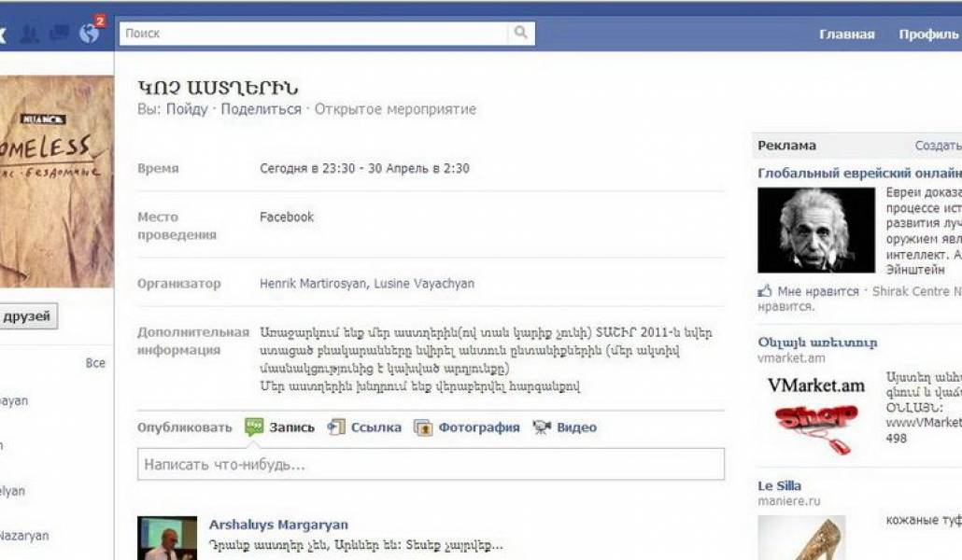Select the Ссылка link icon
This screenshot has width=962, height=560.
(x=335, y=427)
